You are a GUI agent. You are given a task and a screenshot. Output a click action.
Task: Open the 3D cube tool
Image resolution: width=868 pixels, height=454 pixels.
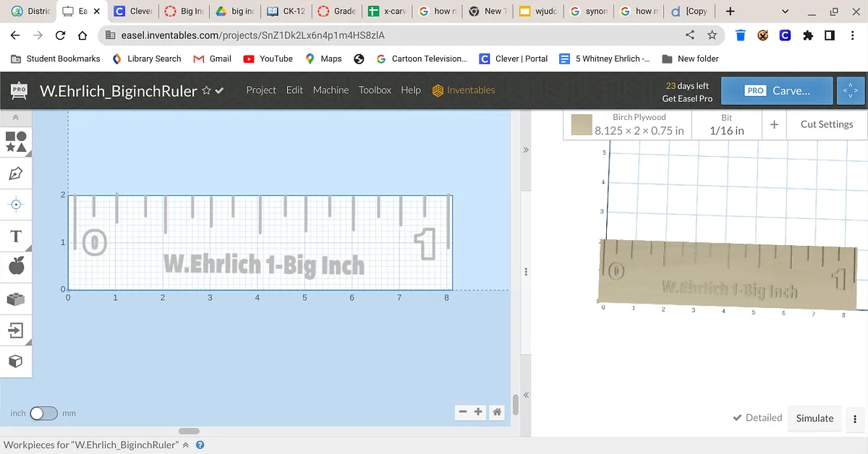point(16,361)
